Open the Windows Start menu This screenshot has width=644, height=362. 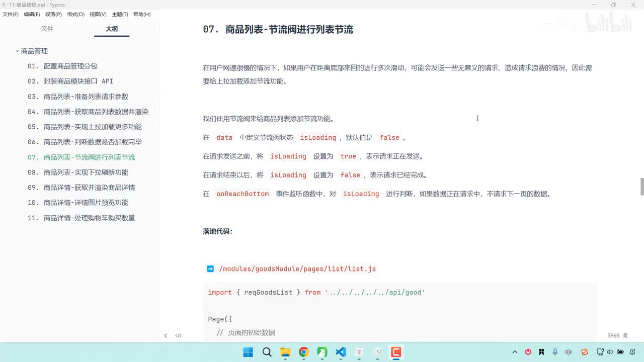(x=249, y=352)
